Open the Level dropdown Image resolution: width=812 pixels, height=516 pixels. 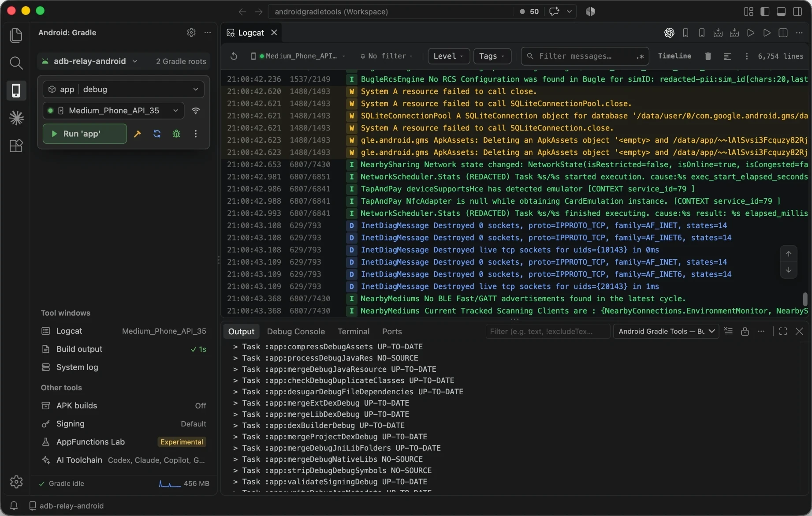tap(449, 56)
